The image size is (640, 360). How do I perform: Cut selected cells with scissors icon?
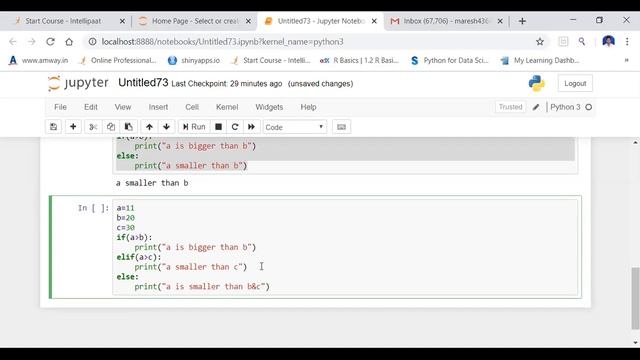pos(93,127)
